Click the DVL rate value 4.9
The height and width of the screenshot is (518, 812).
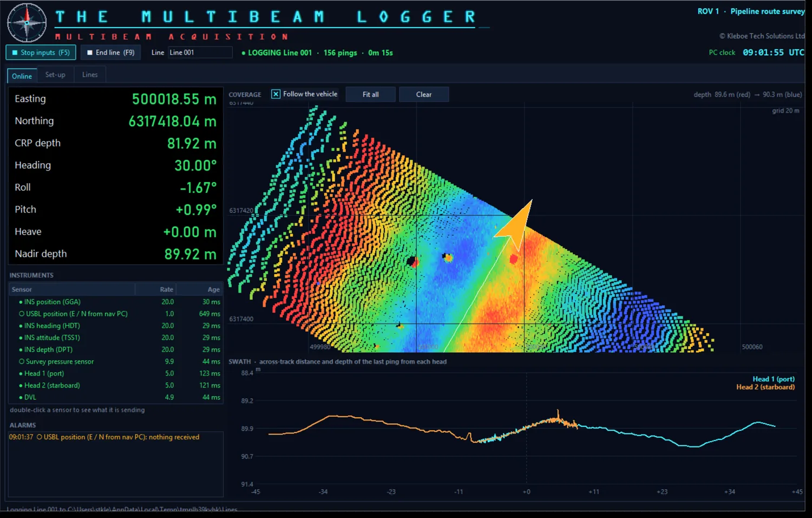(169, 397)
